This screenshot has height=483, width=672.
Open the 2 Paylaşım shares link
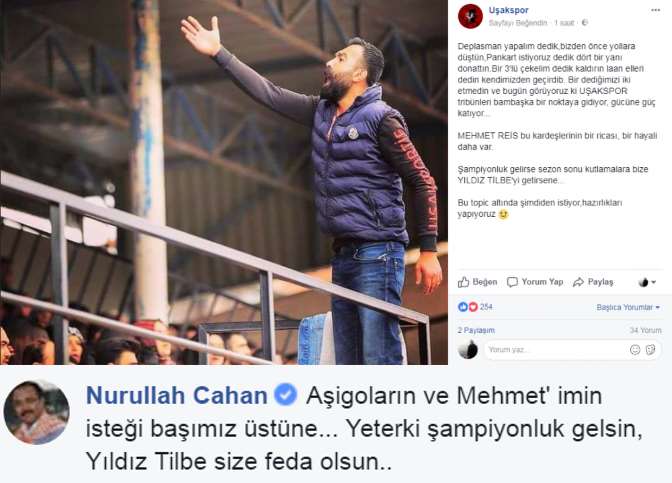tap(476, 330)
